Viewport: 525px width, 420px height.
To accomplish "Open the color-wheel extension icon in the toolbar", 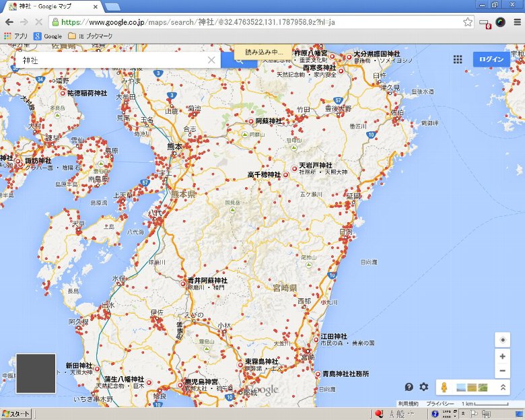I will pyautogui.click(x=501, y=22).
